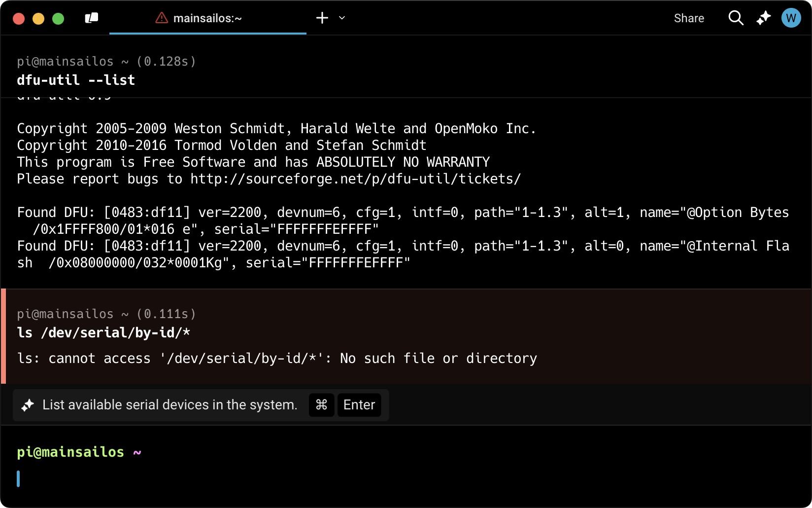Select the 'ls /dev/serial/by-id/*' command
The image size is (812, 508).
pos(103,332)
